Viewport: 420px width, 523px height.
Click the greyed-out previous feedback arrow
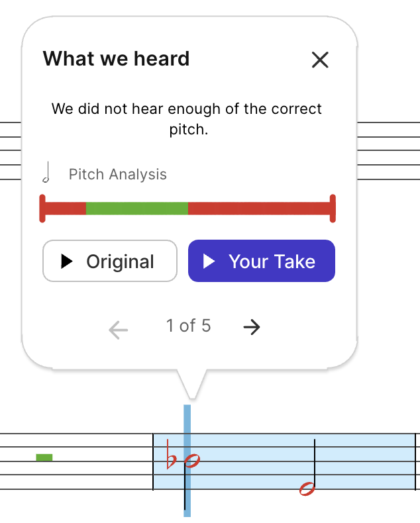[x=118, y=329]
